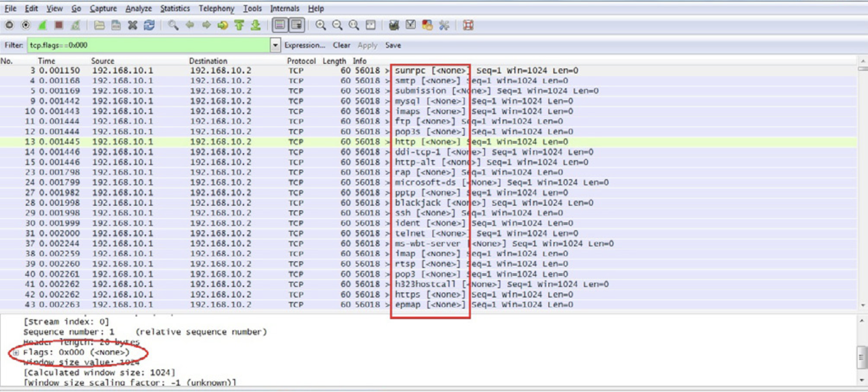
Task: Click Clear next to the filter
Action: (341, 45)
